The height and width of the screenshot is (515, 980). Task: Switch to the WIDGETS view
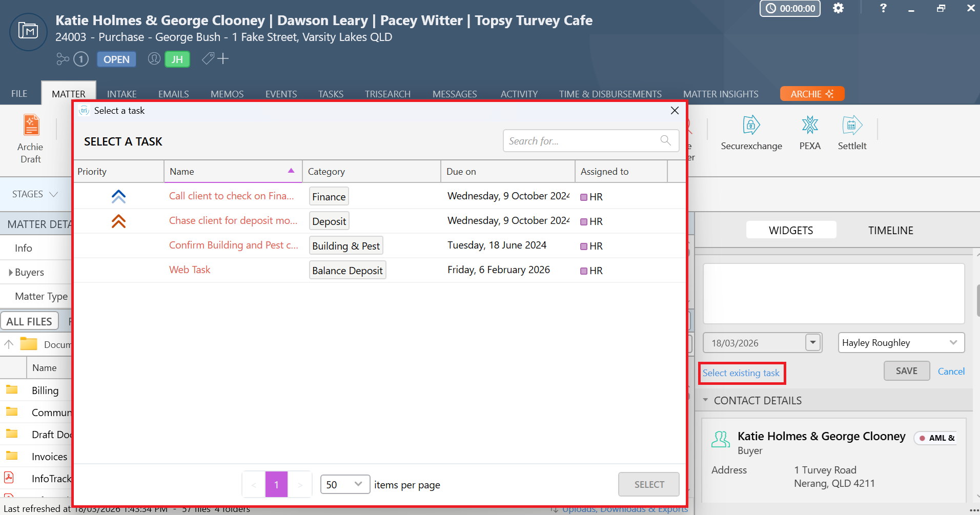point(790,231)
